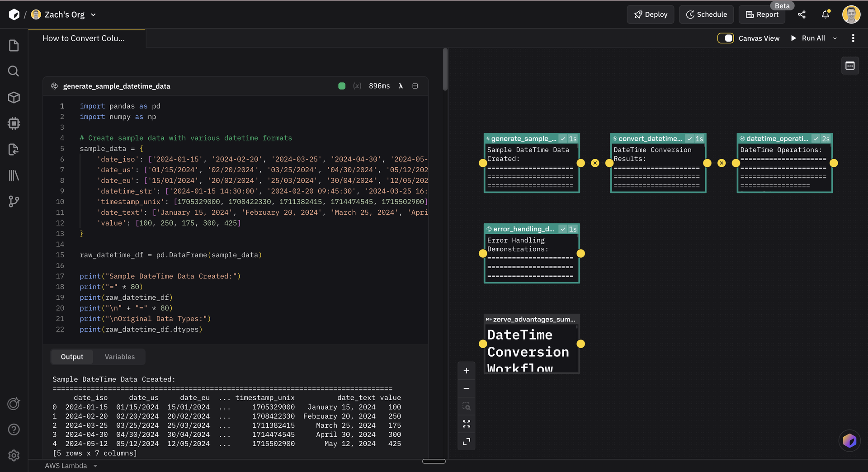This screenshot has height=472, width=868.
Task: Click code line 15 raw_datetime_df assignment
Action: 171,255
